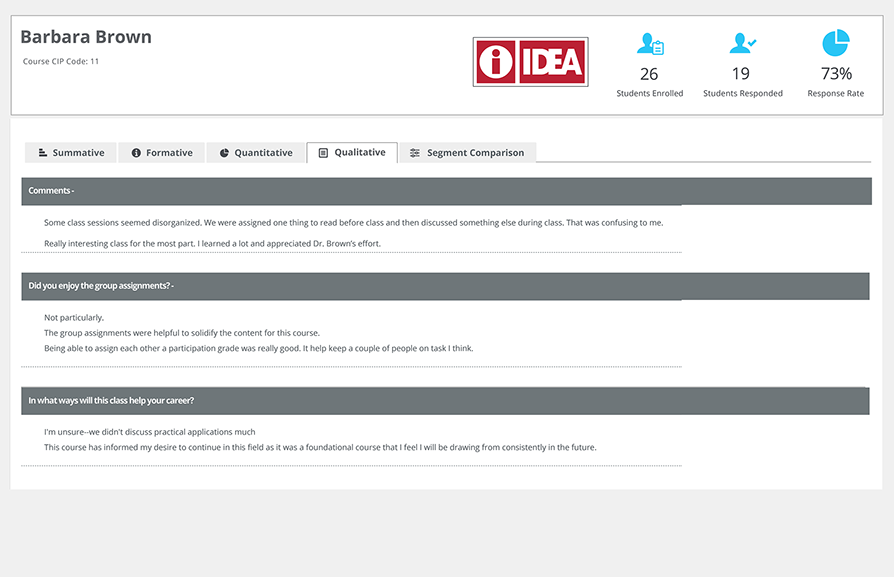Click the Students Enrolled icon
Viewport: 894px width, 577px height.
pos(650,44)
